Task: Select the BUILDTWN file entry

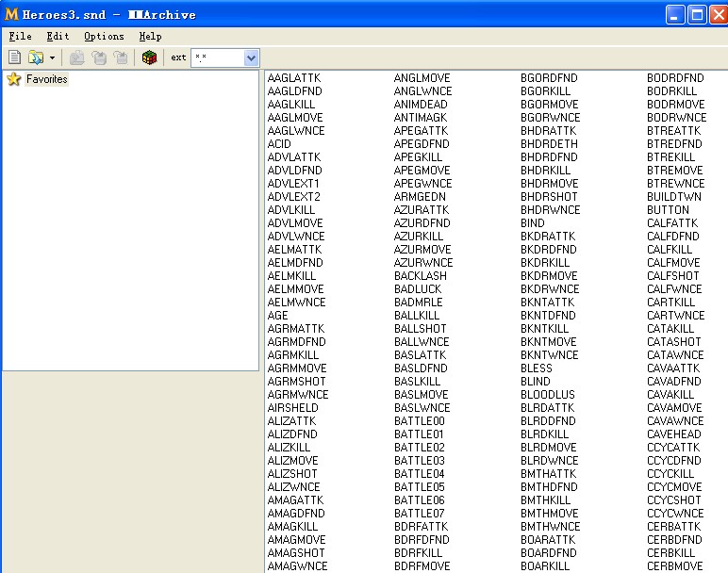Action: [674, 197]
